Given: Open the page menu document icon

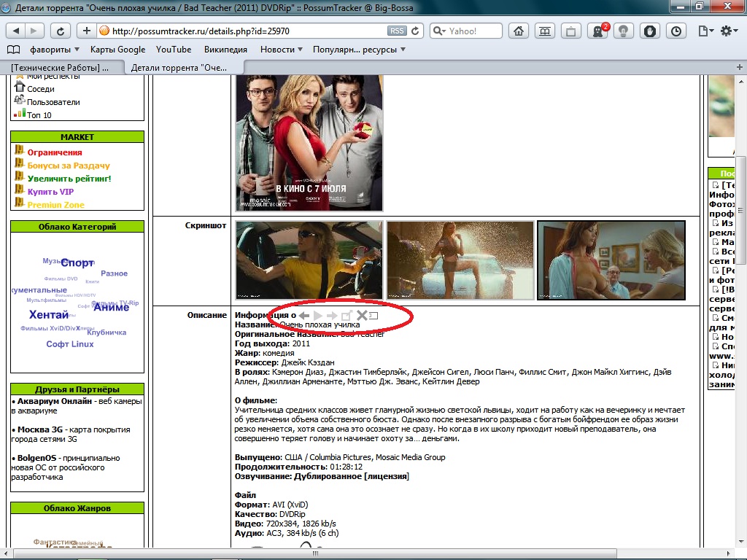Looking at the screenshot, I should (x=705, y=31).
